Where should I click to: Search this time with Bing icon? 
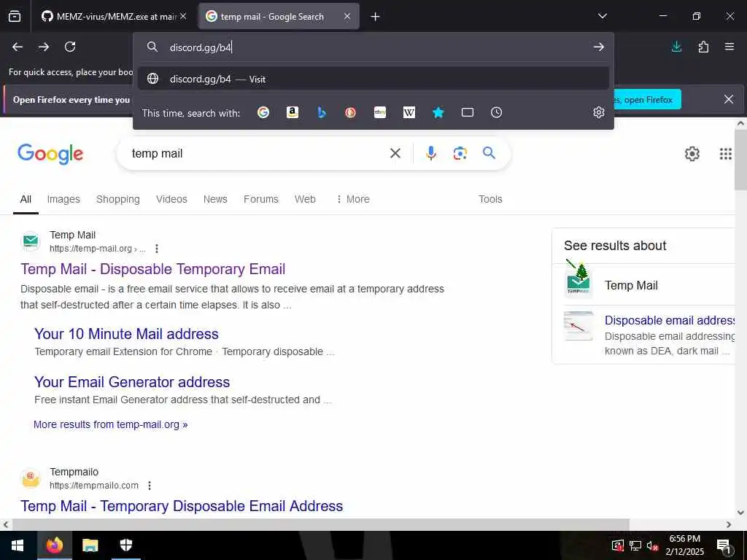322,112
